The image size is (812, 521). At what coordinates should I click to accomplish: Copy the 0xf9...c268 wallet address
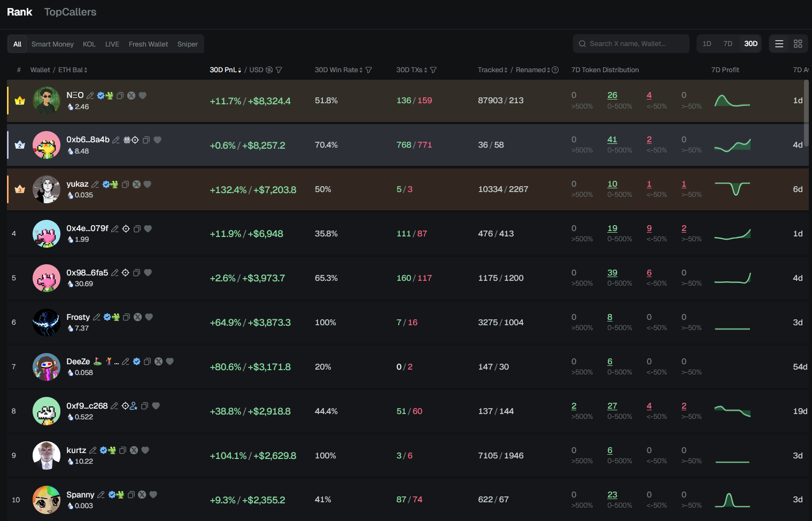144,406
